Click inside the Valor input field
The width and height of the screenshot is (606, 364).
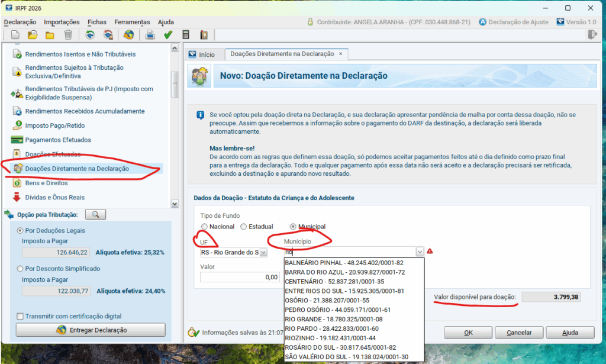coord(240,276)
